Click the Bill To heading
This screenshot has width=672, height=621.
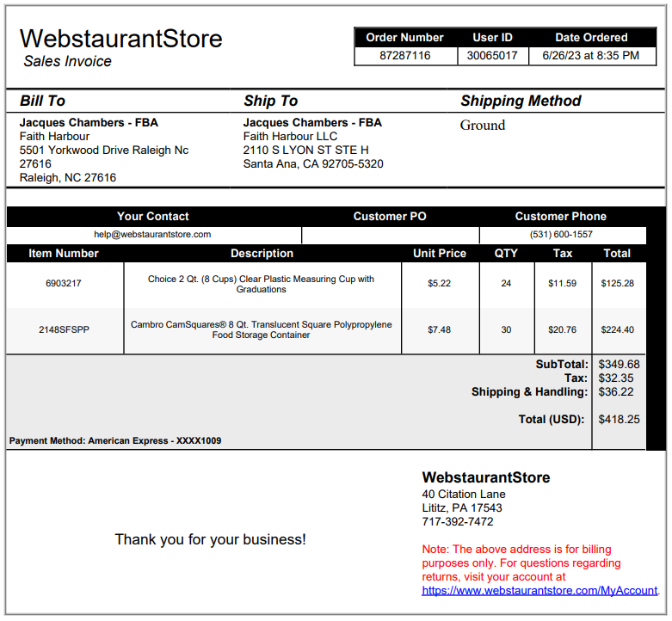coord(42,101)
